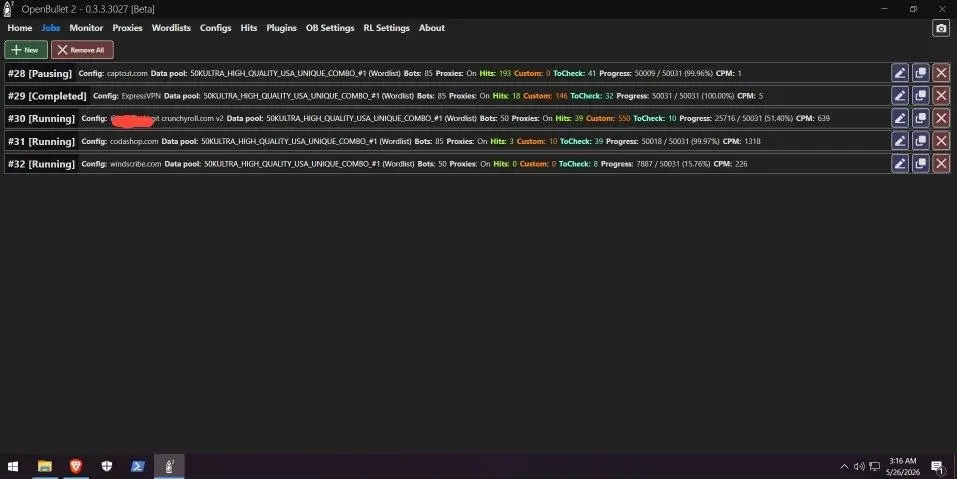Image resolution: width=957 pixels, height=479 pixels.
Task: Select the '#28 [Pausing]' job label
Action: 40,73
